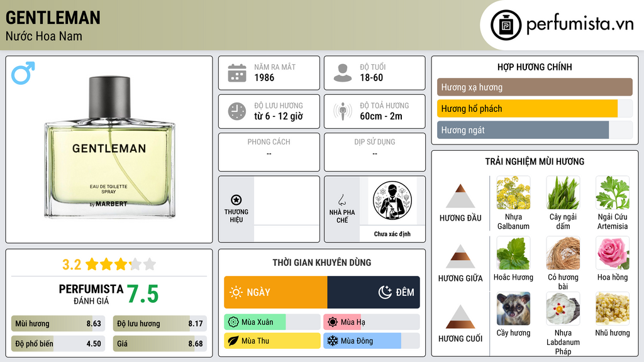Click the Hoắc Hương note image

513,253
